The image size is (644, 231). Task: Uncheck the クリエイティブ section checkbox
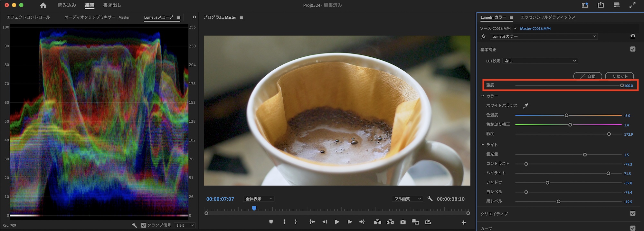pyautogui.click(x=632, y=213)
